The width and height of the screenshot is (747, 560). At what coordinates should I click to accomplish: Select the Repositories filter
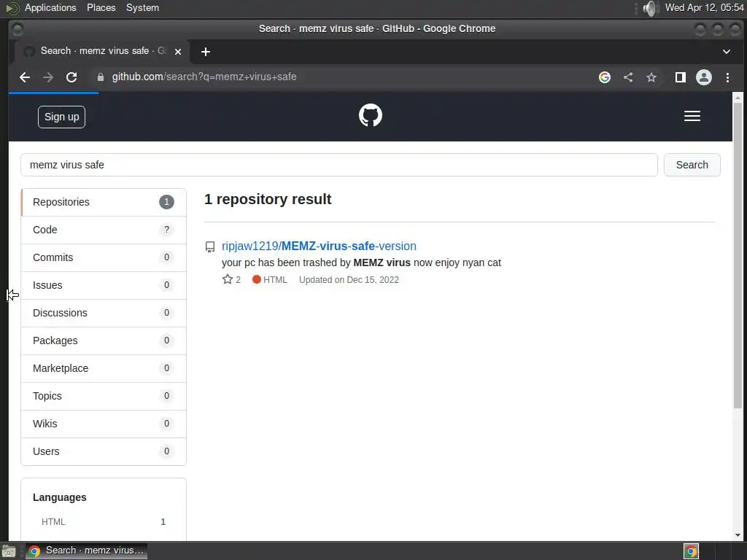pyautogui.click(x=104, y=202)
